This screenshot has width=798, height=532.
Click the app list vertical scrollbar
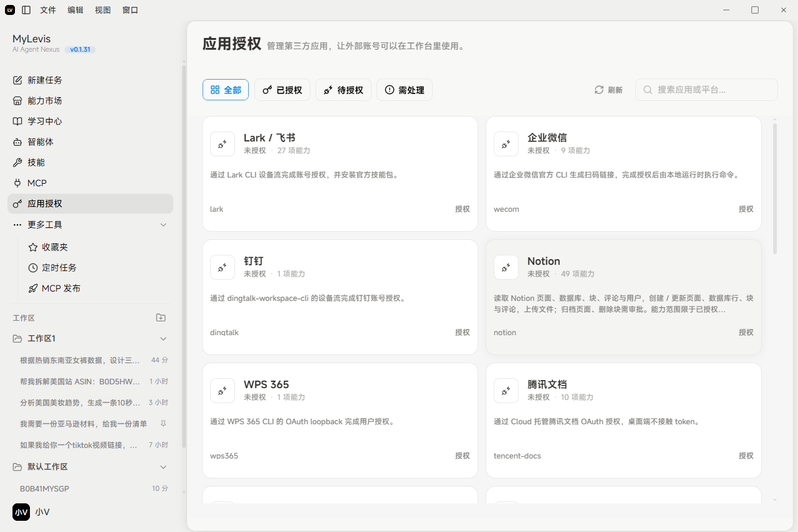pos(775,188)
